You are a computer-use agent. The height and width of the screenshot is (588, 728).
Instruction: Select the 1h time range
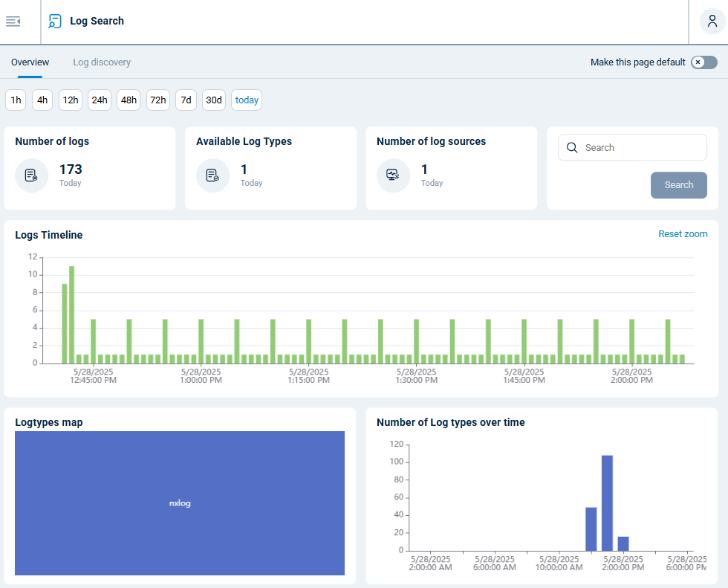[16, 100]
